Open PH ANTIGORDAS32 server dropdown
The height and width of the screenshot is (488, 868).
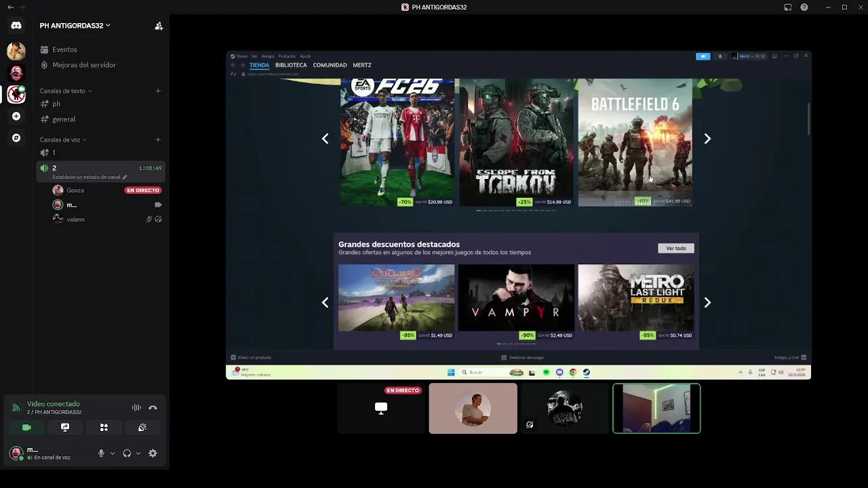tap(75, 26)
